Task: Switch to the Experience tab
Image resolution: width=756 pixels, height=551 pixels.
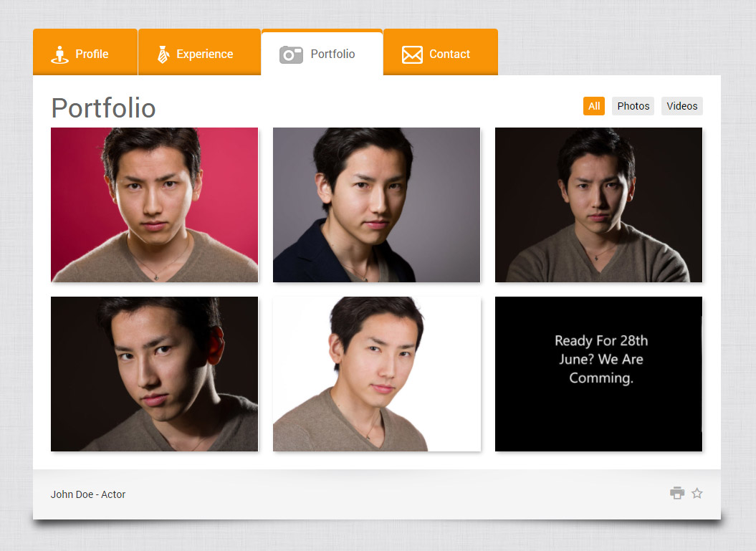Action: click(199, 53)
